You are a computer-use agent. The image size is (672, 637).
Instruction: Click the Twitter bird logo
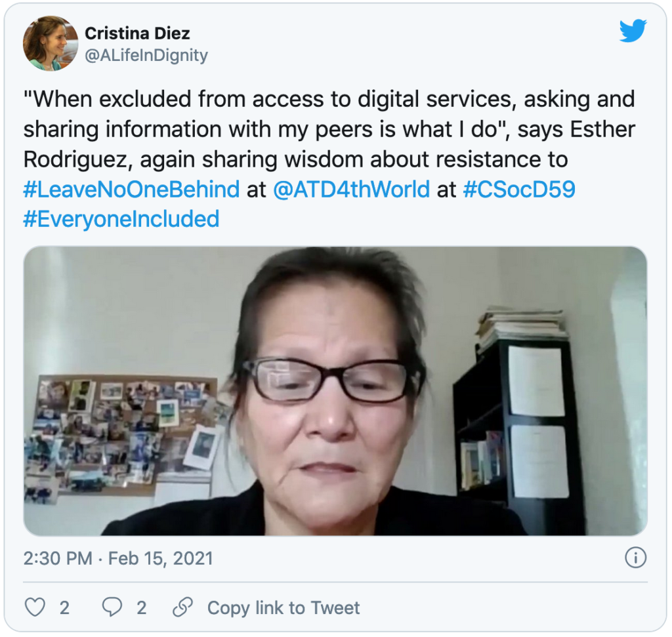click(x=633, y=31)
